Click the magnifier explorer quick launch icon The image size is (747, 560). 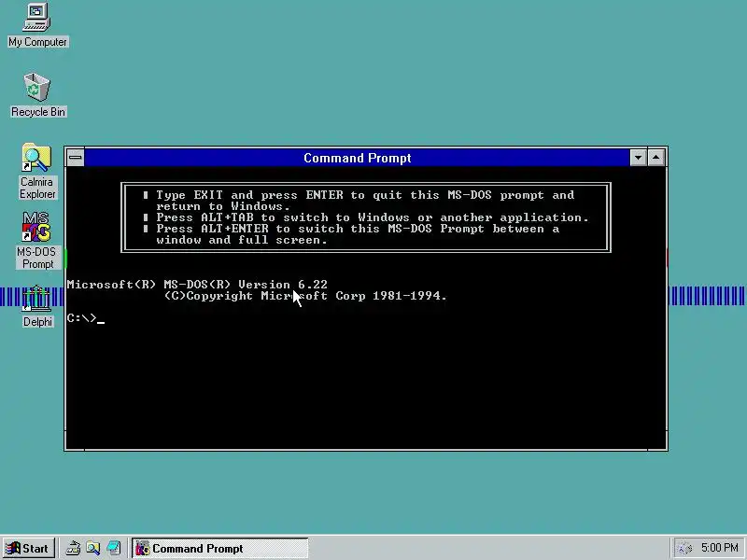(x=93, y=549)
